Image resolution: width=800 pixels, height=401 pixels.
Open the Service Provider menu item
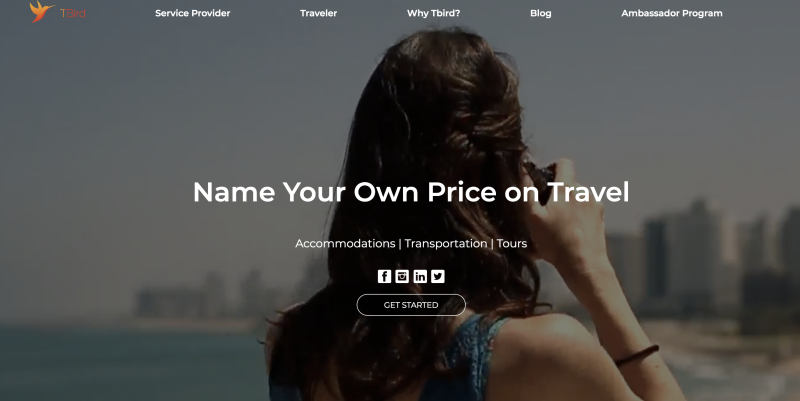pyautogui.click(x=192, y=13)
